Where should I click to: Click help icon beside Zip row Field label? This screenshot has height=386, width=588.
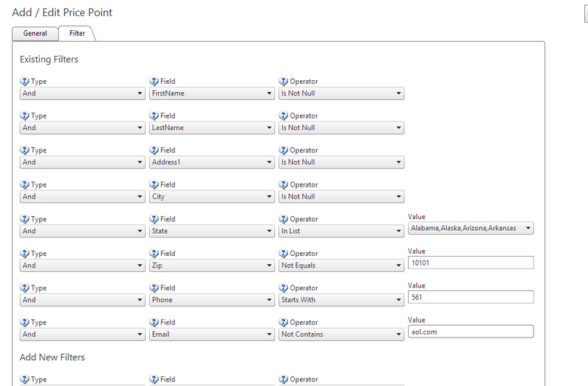click(x=154, y=254)
